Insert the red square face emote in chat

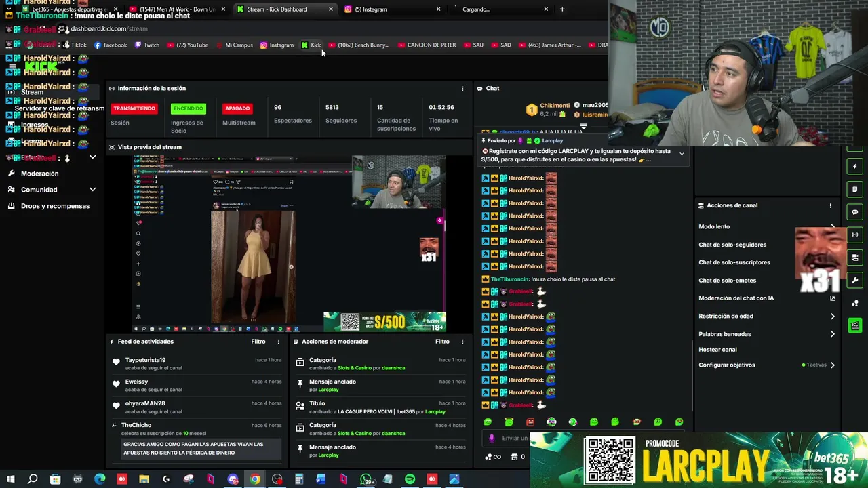point(530,422)
